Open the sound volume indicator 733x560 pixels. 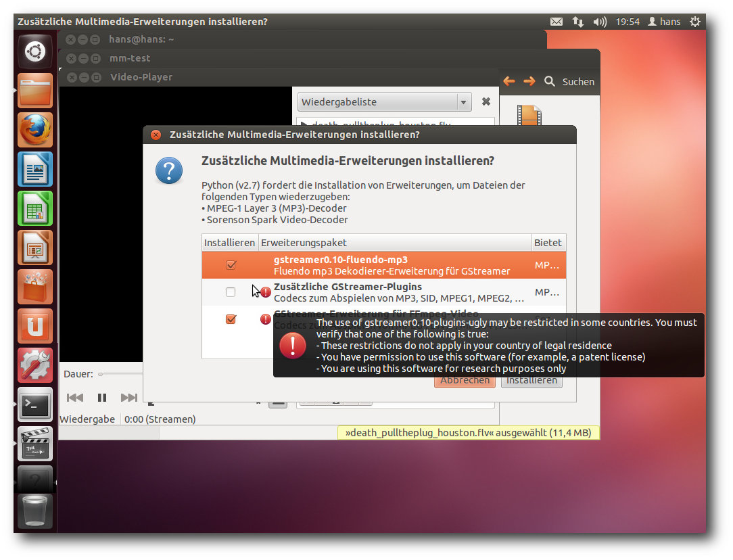point(600,22)
